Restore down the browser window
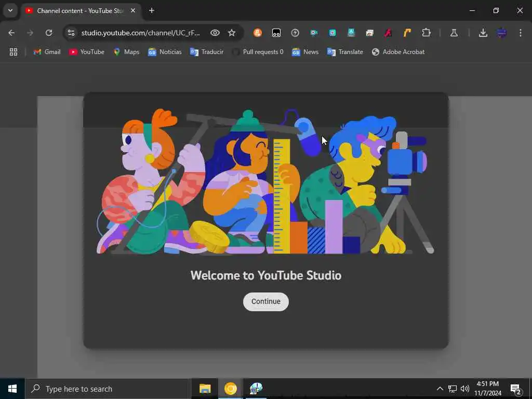532x399 pixels. [x=496, y=10]
